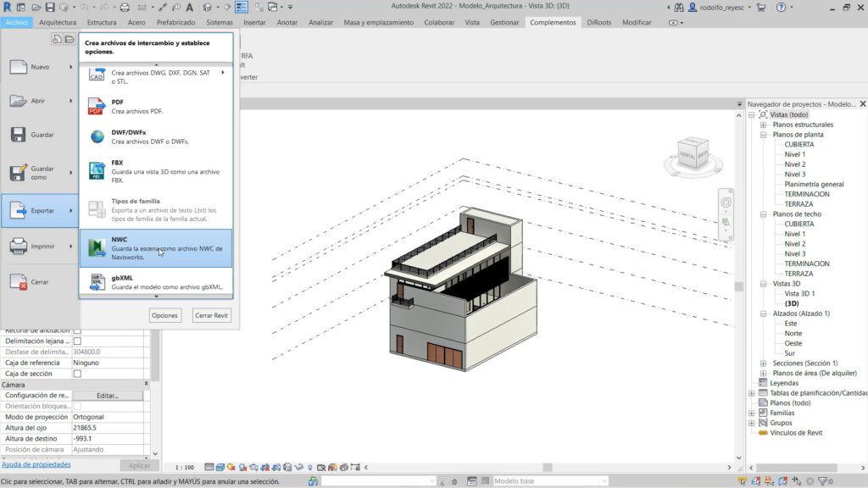
Task: Click the NWC Navisworks export icon
Action: 97,247
